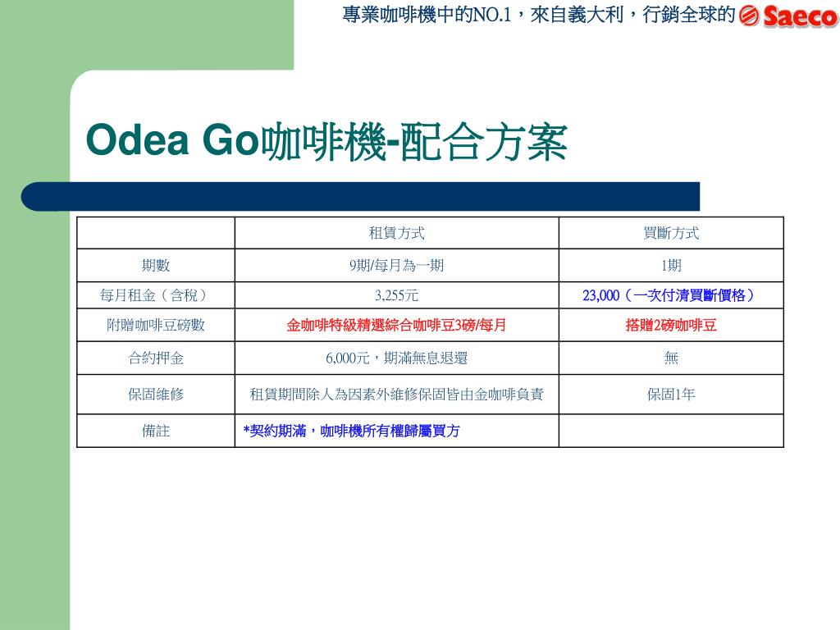Click the cell 9期/每月為一期
Image resolution: width=840 pixels, height=630 pixels.
pyautogui.click(x=396, y=265)
